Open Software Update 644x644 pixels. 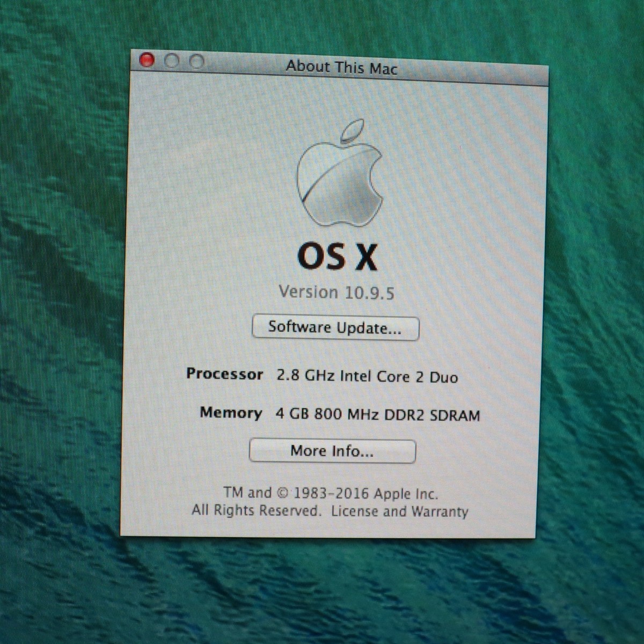(x=335, y=327)
